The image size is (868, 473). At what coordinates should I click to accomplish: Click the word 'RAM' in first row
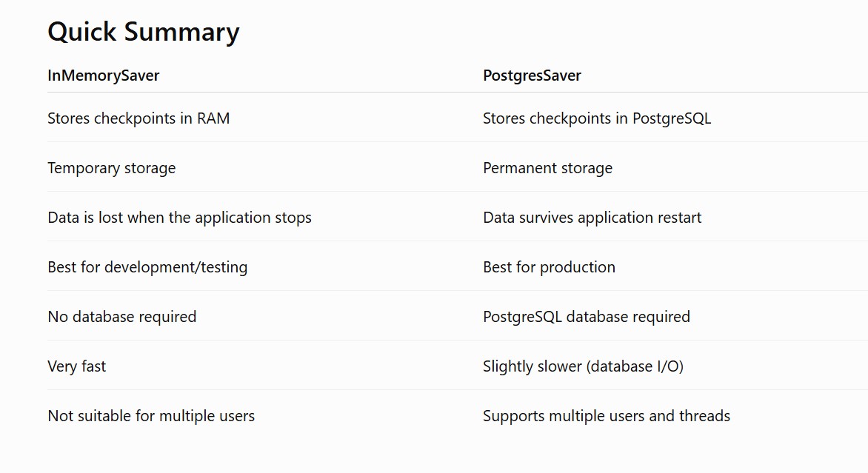[213, 118]
